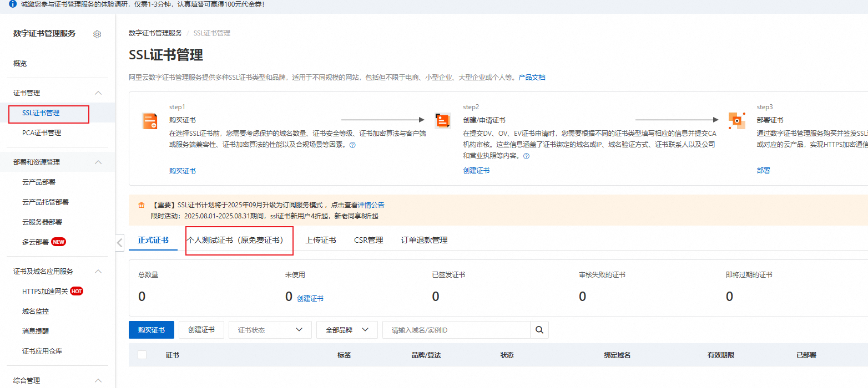Click the 绑定域名 column header
Viewport: 868px width, 388px height.
617,355
